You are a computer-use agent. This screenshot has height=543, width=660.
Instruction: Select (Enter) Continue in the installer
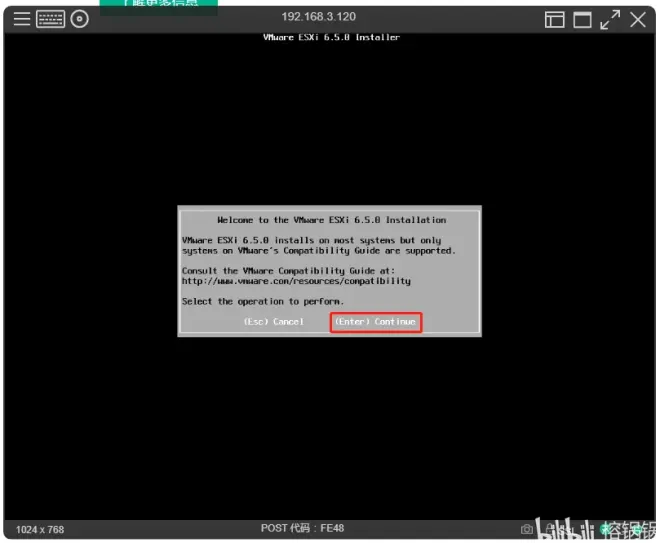click(x=375, y=322)
